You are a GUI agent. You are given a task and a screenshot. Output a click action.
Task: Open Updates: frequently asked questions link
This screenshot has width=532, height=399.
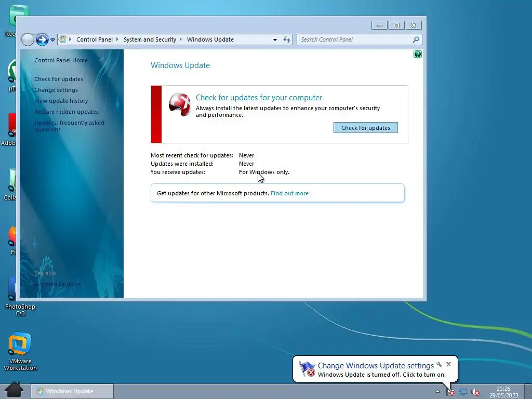(69, 126)
